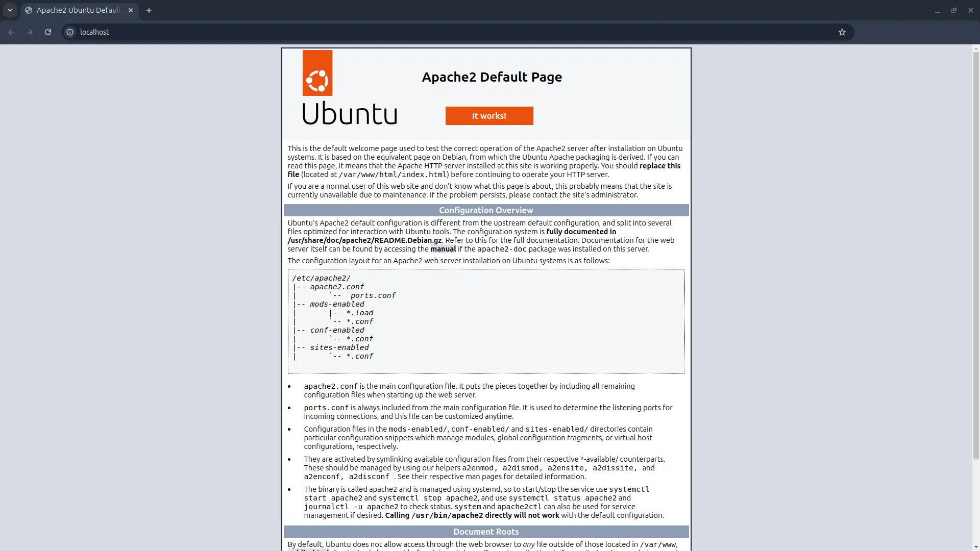Click '*.load' in the config tree
The image size is (980, 551).
(x=359, y=313)
